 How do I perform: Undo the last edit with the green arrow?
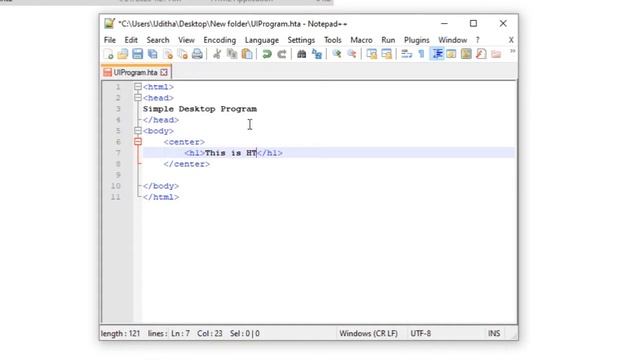click(267, 54)
